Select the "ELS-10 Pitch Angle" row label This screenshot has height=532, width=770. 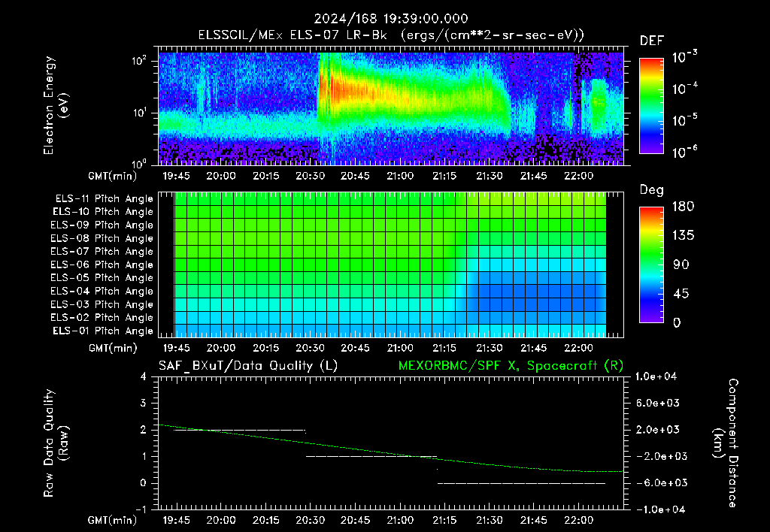tap(103, 212)
